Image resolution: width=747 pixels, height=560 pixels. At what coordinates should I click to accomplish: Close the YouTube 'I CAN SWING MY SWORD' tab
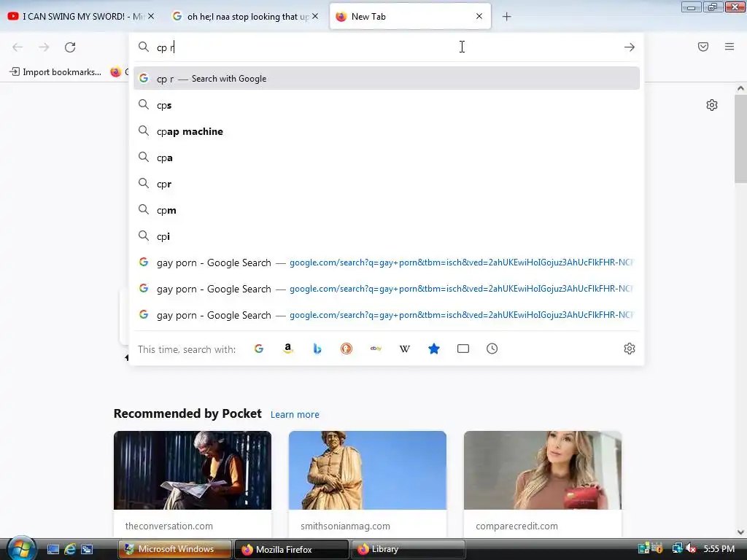click(151, 16)
